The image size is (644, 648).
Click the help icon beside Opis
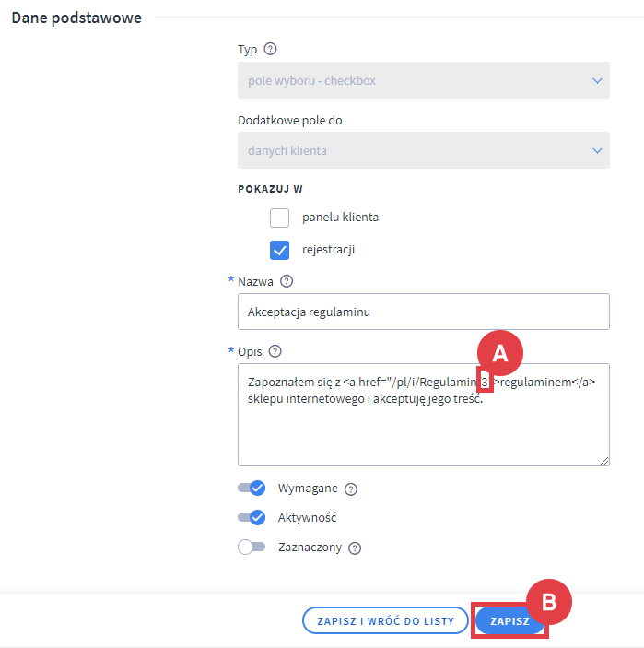click(275, 351)
